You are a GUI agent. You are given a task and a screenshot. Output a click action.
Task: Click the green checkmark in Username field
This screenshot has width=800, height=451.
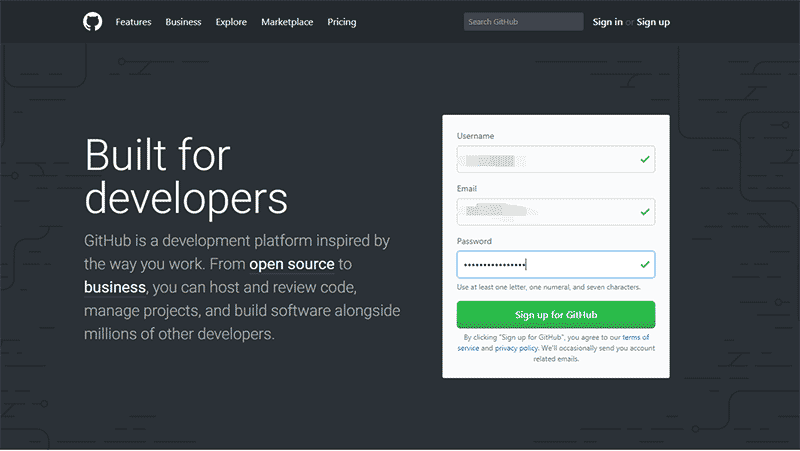pyautogui.click(x=645, y=159)
